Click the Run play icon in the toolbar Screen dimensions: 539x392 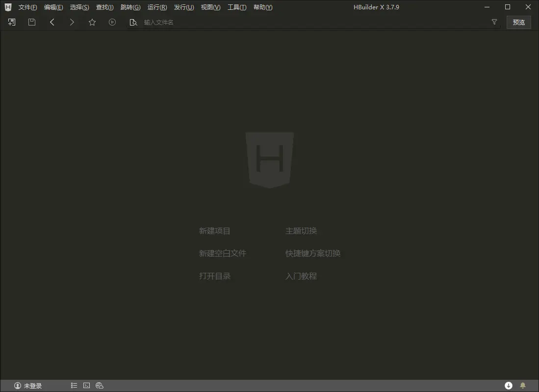[x=112, y=22]
